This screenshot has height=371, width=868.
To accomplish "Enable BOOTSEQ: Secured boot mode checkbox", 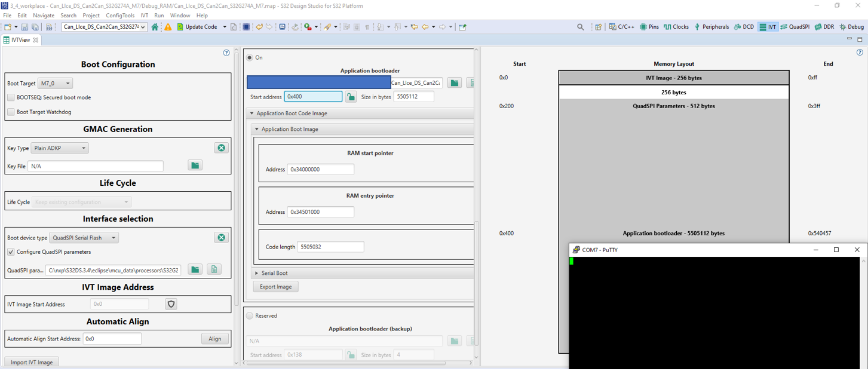I will tap(11, 97).
